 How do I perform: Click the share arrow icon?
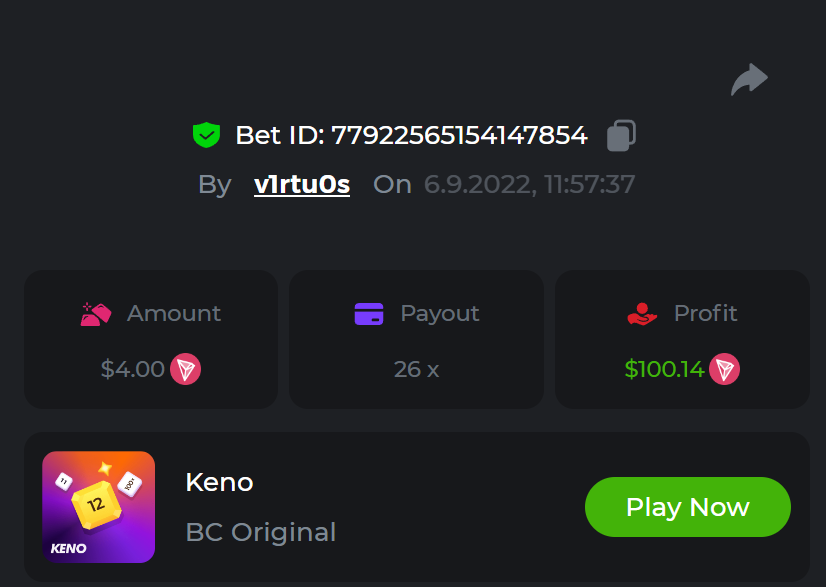[749, 79]
